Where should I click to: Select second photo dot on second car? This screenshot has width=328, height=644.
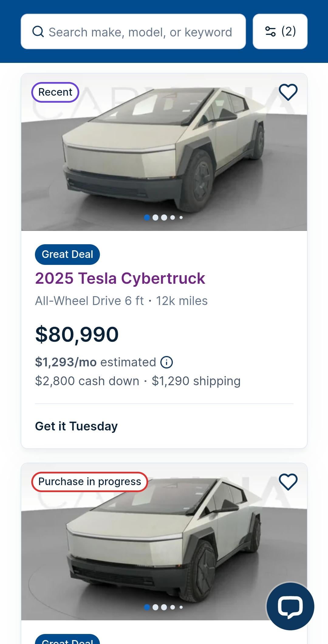point(155,607)
